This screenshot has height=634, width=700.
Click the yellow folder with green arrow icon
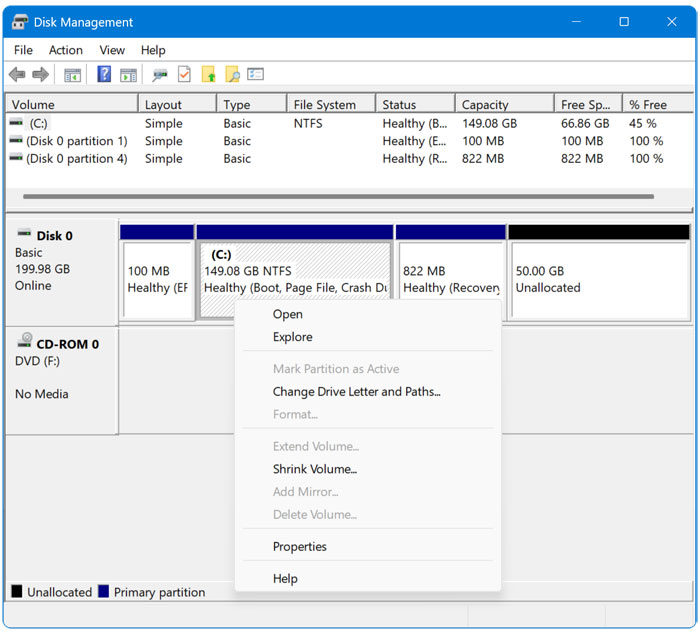click(x=208, y=74)
